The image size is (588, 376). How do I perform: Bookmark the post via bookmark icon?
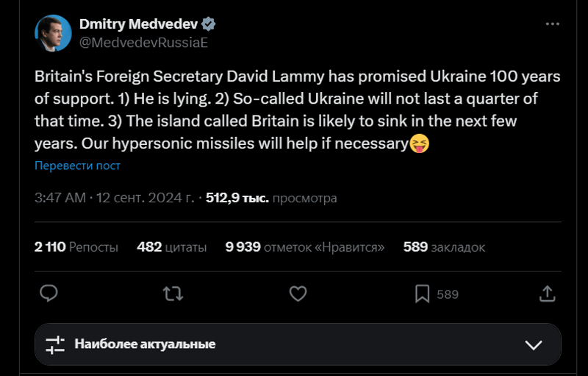(x=423, y=294)
